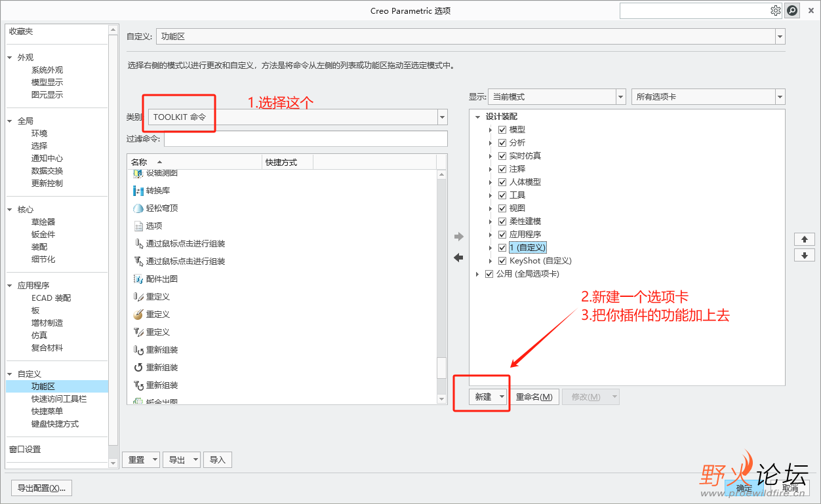Screen dimensions: 821x504
Task: Toggle the 实时仿真 checkbox
Action: pyautogui.click(x=502, y=156)
